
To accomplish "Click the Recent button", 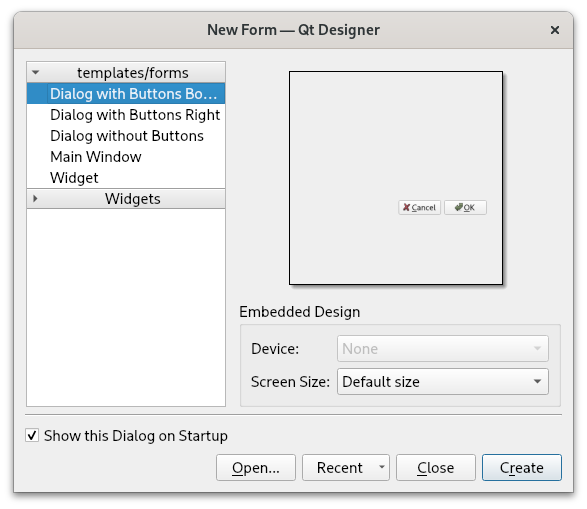I will [340, 467].
